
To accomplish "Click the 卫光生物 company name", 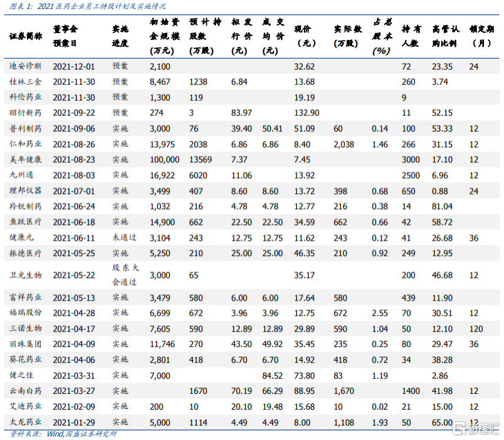I will tap(26, 275).
